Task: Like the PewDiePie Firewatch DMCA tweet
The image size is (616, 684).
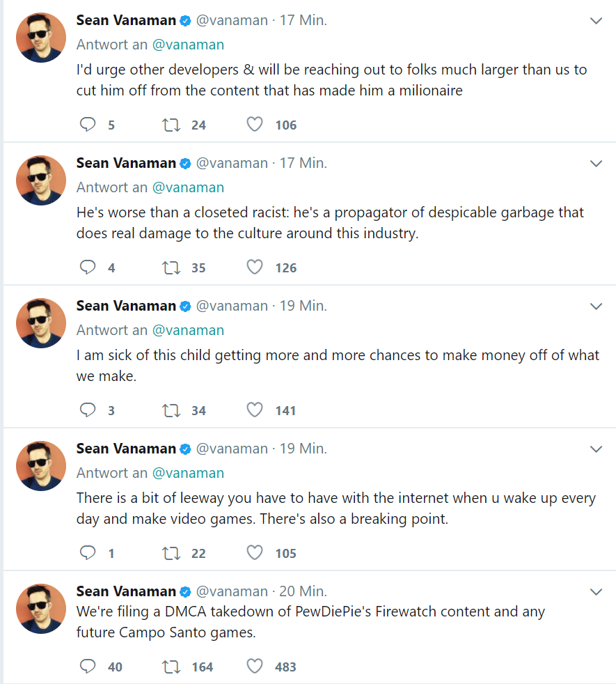Action: click(x=255, y=666)
